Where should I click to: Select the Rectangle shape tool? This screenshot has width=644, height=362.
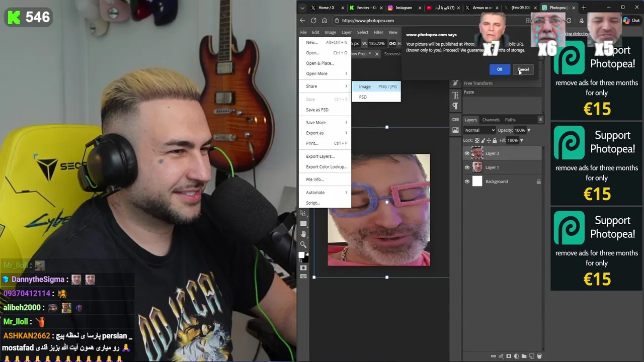303,223
